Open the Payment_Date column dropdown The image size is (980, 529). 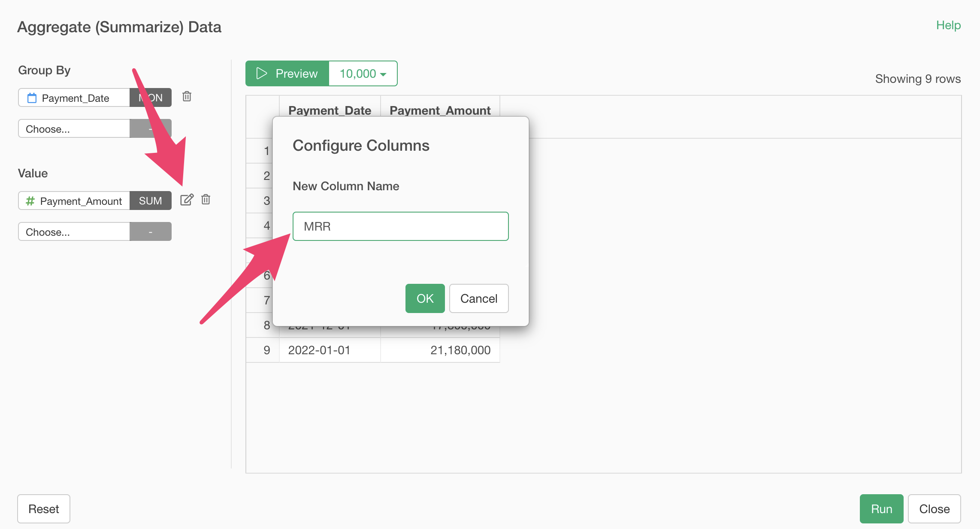(x=74, y=97)
